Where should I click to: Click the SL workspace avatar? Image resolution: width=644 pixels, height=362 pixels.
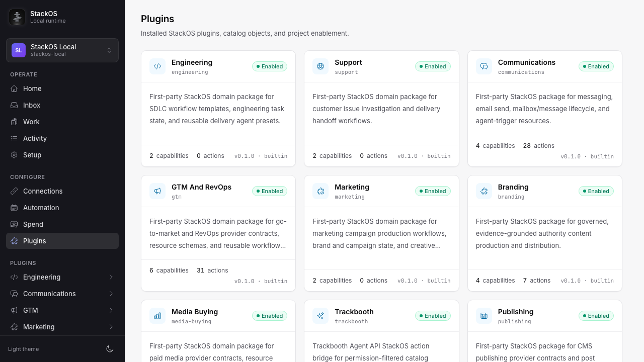[19, 50]
